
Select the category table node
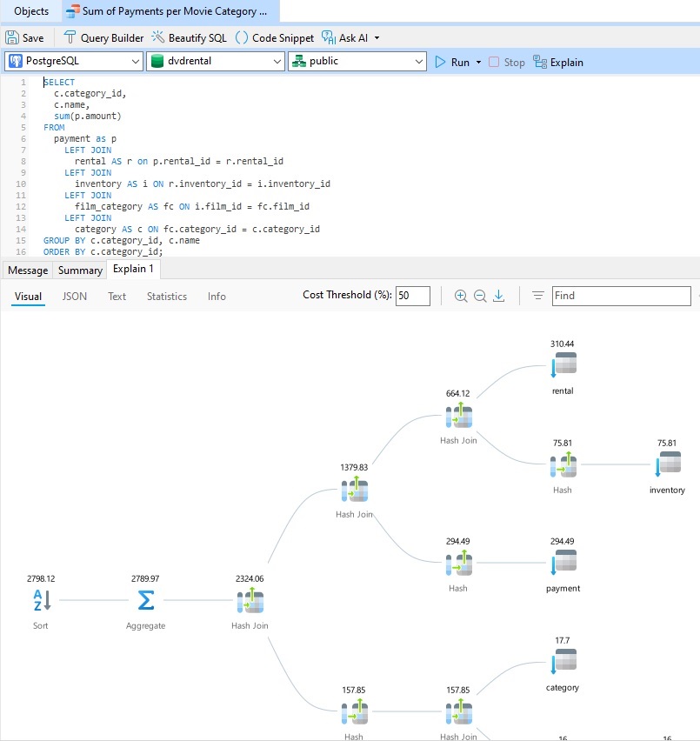563,662
